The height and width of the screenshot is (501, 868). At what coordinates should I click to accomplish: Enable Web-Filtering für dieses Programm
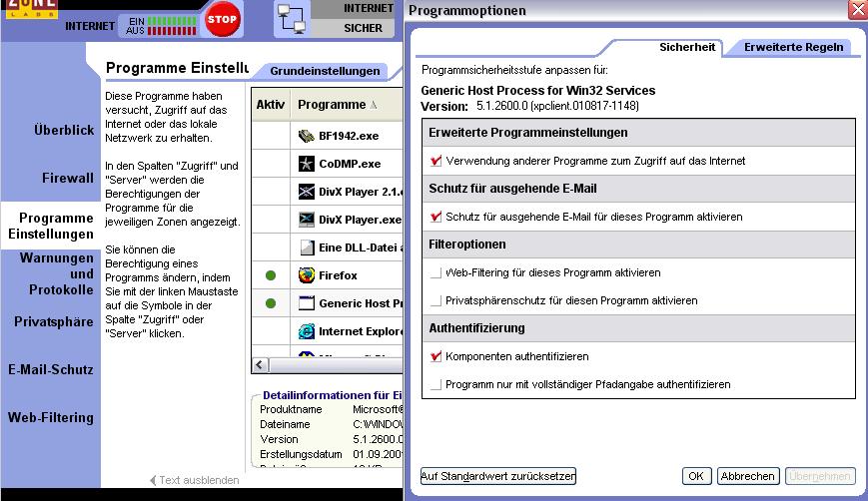(436, 272)
